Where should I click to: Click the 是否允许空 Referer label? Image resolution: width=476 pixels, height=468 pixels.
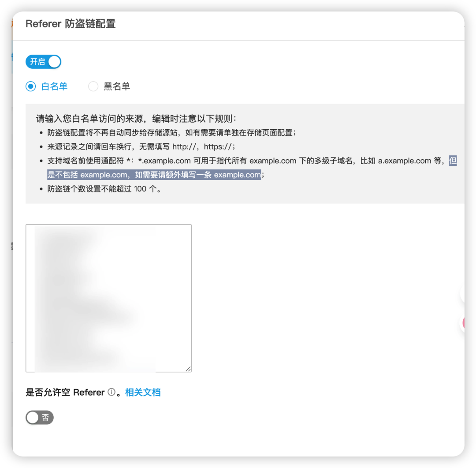point(65,392)
